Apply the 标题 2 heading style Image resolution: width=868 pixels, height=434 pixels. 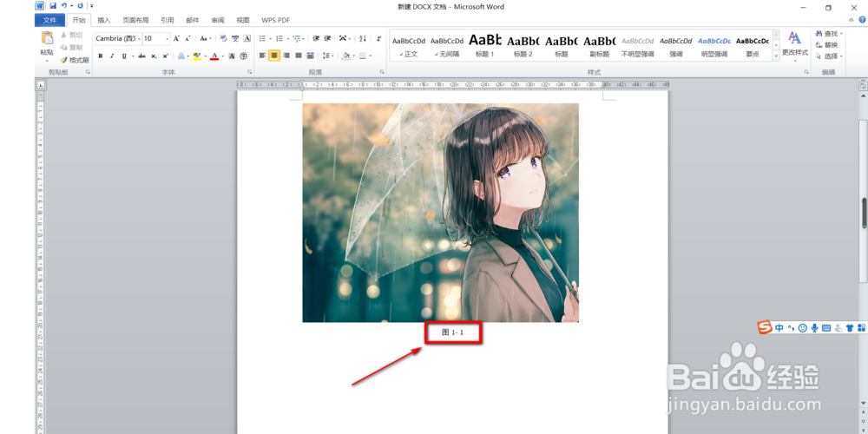pos(523,46)
